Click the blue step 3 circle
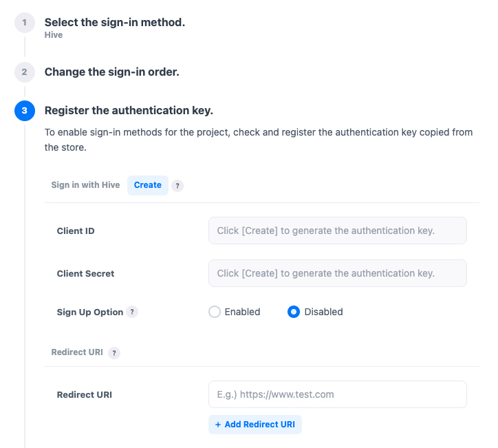498x448 pixels. click(24, 110)
